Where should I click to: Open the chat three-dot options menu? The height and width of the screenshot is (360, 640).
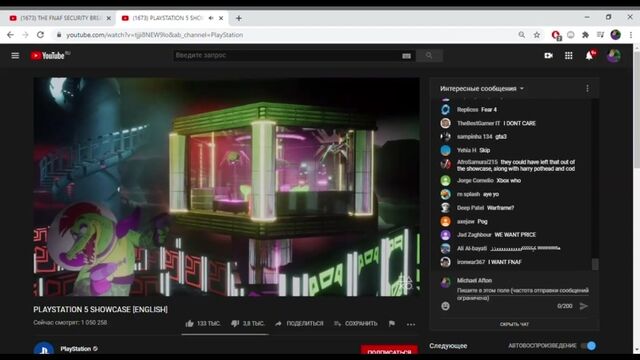[587, 89]
